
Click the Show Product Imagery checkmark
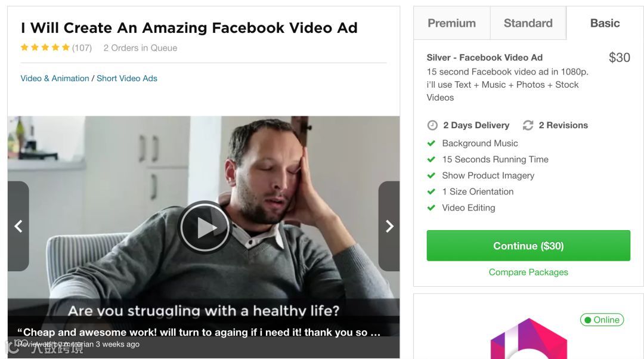[x=431, y=175]
